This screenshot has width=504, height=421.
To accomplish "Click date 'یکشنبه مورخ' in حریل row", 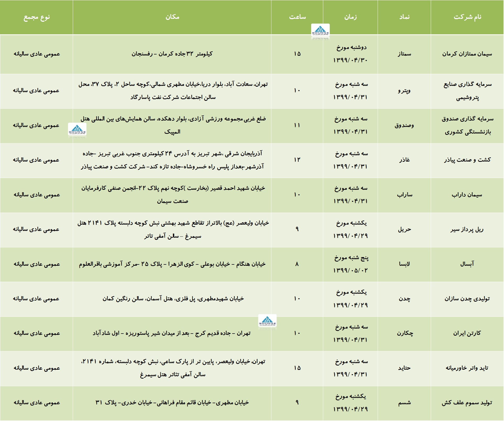I will point(351,223).
